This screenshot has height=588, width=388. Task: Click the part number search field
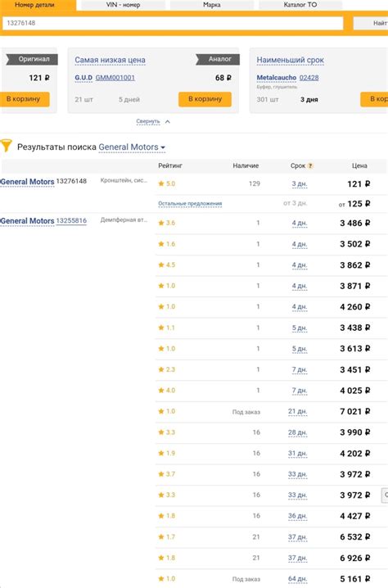(x=173, y=23)
